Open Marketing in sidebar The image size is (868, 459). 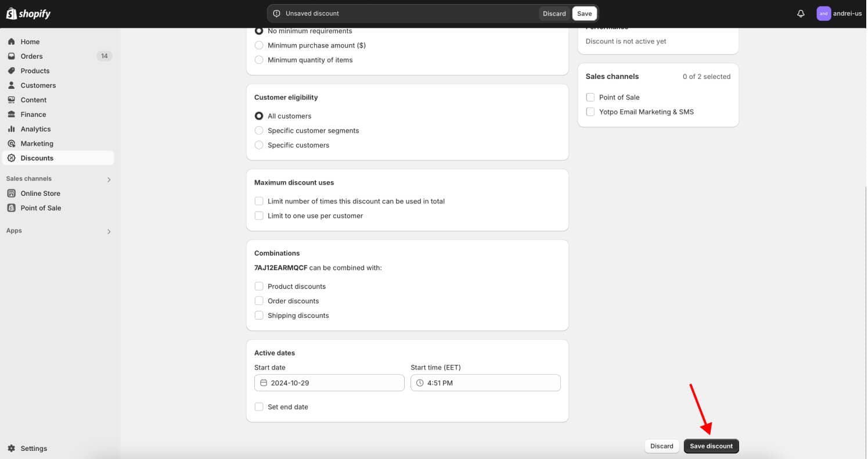tap(58, 144)
